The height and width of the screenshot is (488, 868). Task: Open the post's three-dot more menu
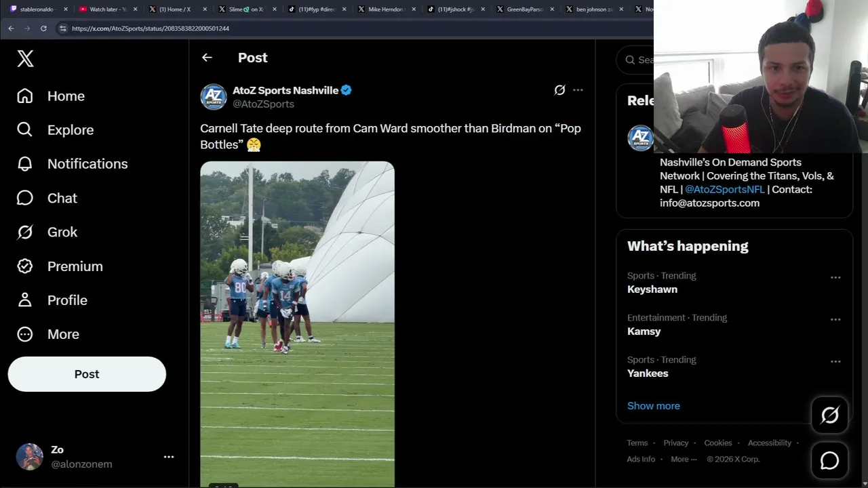(578, 90)
